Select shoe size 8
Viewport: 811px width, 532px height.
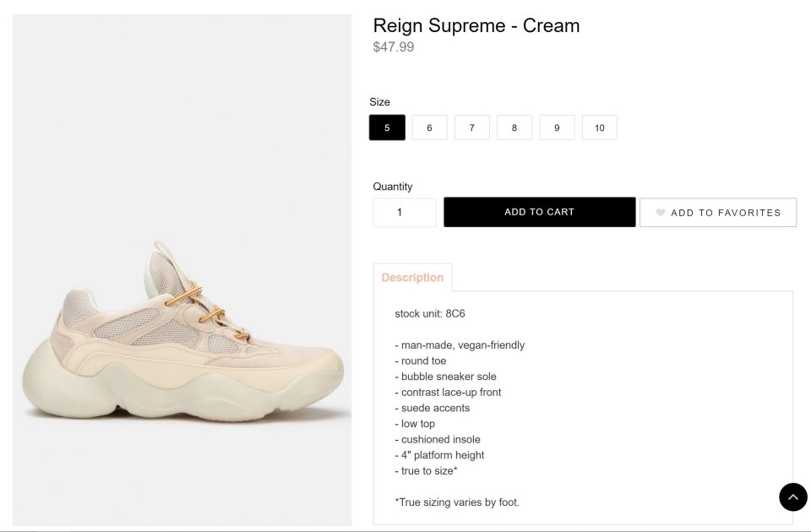(514, 128)
